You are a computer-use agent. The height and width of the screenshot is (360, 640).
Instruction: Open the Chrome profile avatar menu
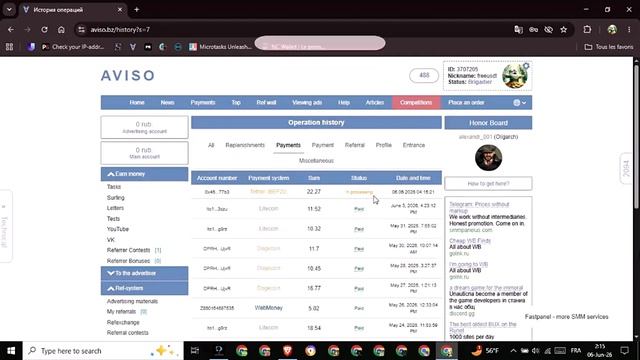612,30
